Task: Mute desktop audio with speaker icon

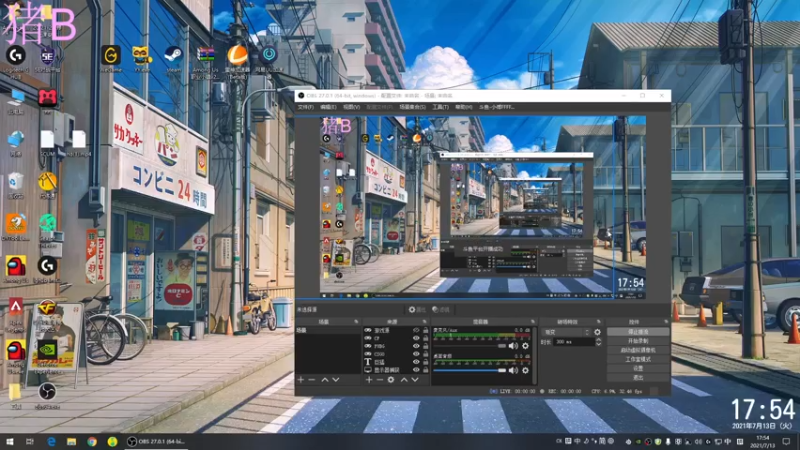Action: click(513, 370)
